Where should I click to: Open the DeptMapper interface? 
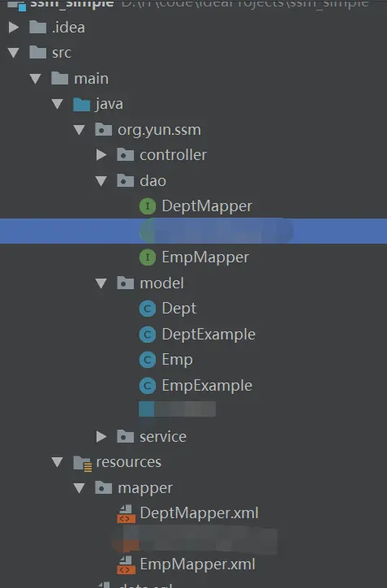point(207,206)
